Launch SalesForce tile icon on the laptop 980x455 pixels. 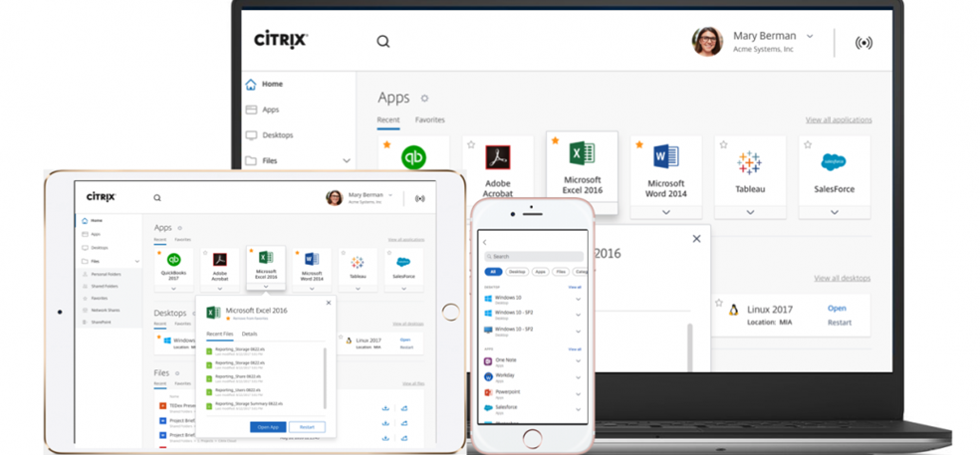(x=834, y=162)
